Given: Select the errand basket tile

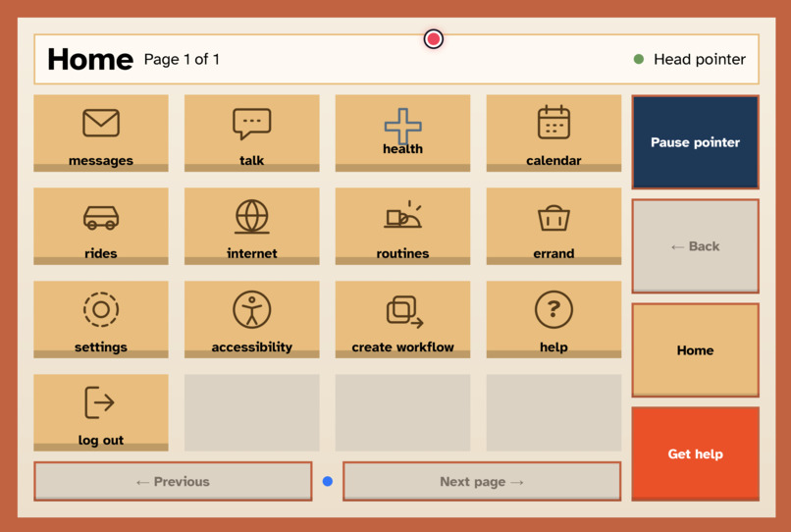Looking at the screenshot, I should 554,226.
